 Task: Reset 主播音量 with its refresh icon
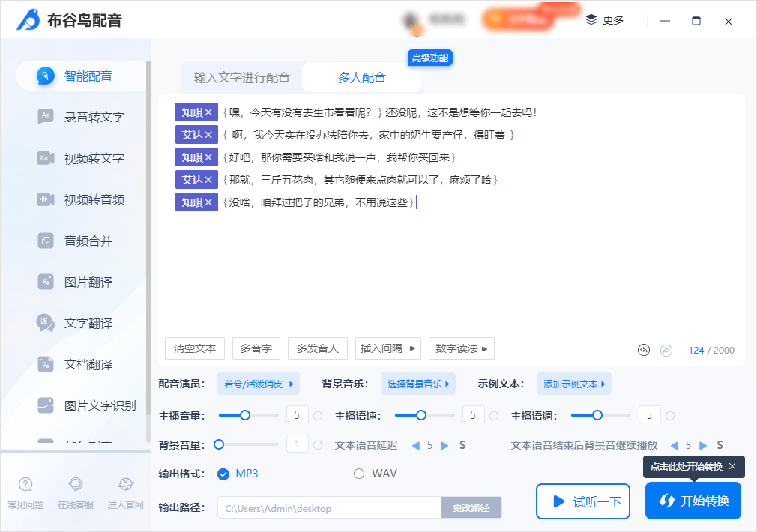(x=318, y=415)
